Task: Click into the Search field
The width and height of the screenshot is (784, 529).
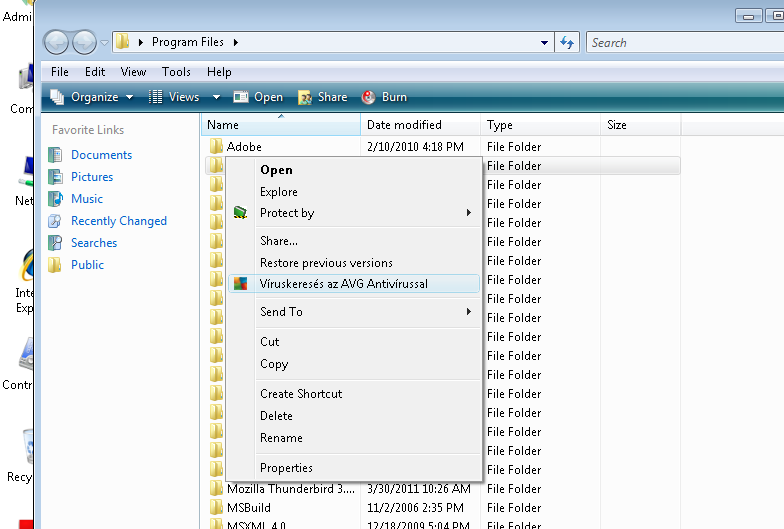Action: click(685, 42)
